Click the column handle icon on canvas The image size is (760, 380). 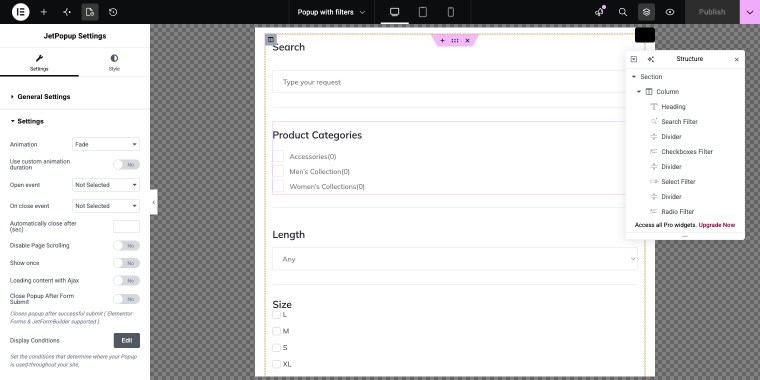(x=270, y=39)
